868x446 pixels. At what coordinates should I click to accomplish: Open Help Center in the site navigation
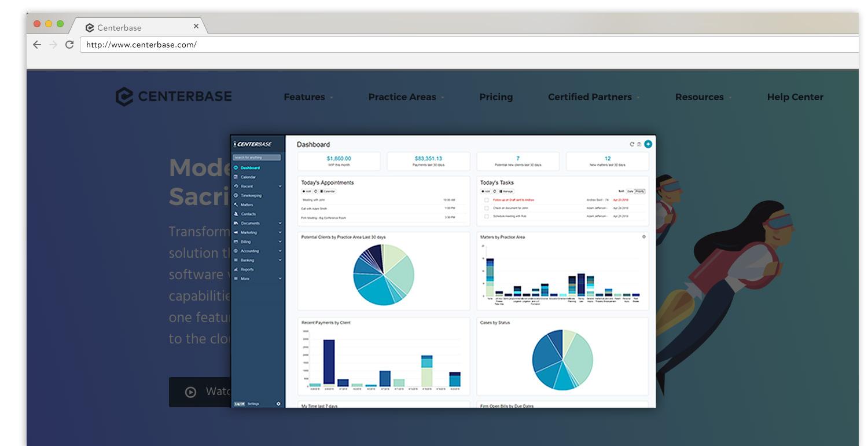click(x=795, y=97)
